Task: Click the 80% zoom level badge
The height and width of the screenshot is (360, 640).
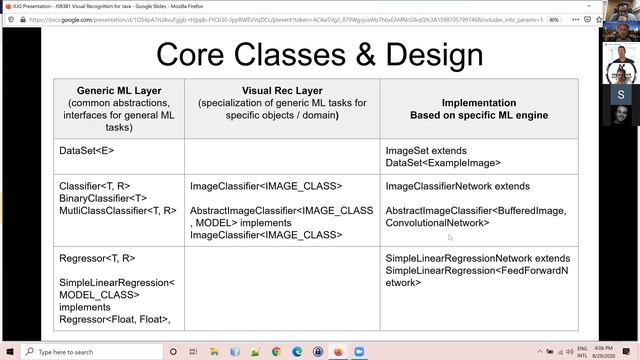Action: click(553, 20)
